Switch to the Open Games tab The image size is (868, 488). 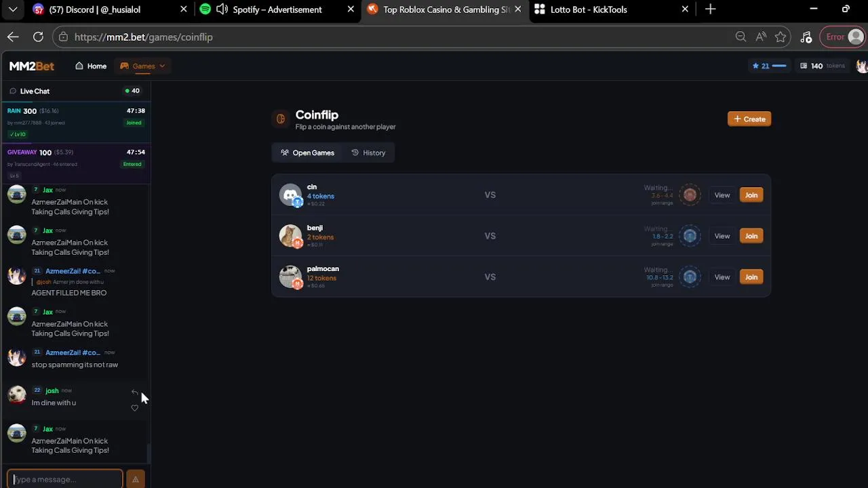pos(307,152)
